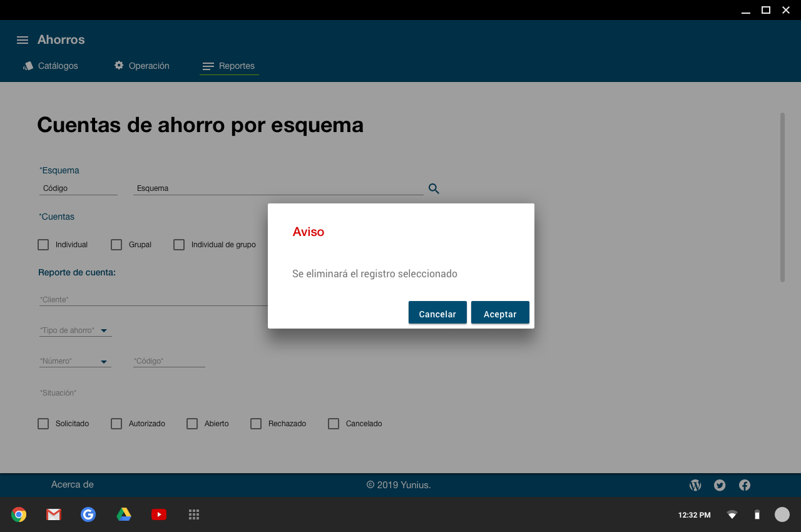Screen dimensions: 801x532
Task: Open Gmail from the shelf
Action: tap(54, 514)
